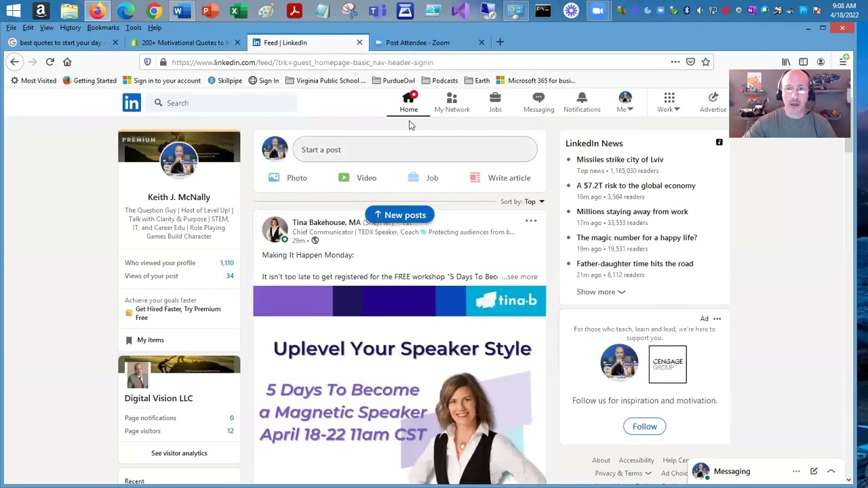This screenshot has height=488, width=868.
Task: Open Word from the taskbar
Action: point(180,11)
